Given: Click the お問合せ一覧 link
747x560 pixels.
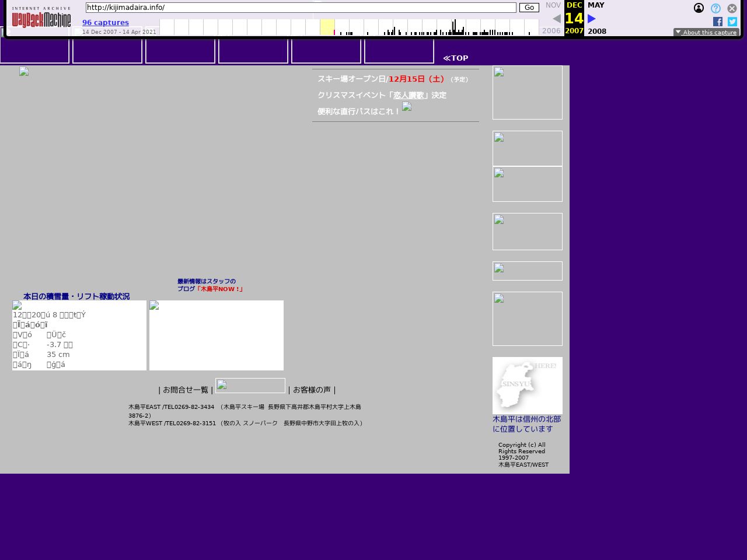Looking at the screenshot, I should pos(186,390).
